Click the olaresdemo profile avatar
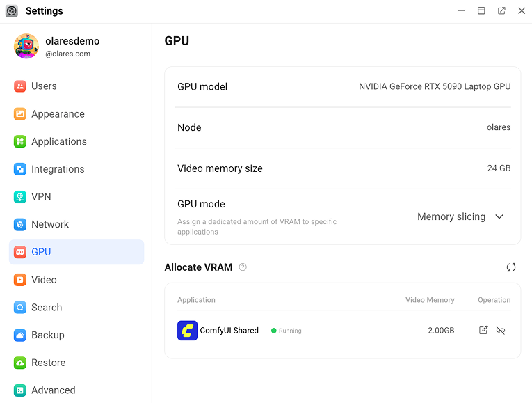The height and width of the screenshot is (403, 532). click(x=26, y=47)
